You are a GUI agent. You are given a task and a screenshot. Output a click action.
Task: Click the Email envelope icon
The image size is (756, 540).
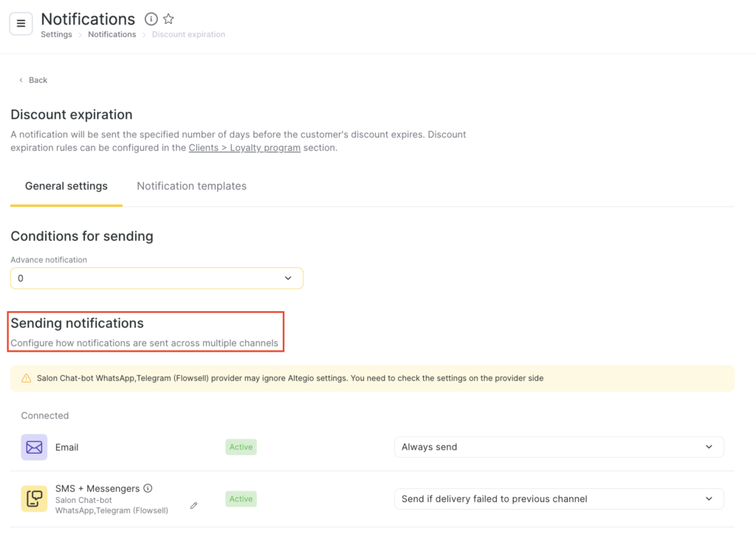click(34, 447)
